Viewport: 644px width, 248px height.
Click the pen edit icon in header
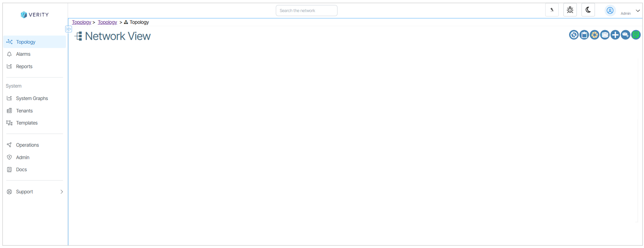click(552, 10)
